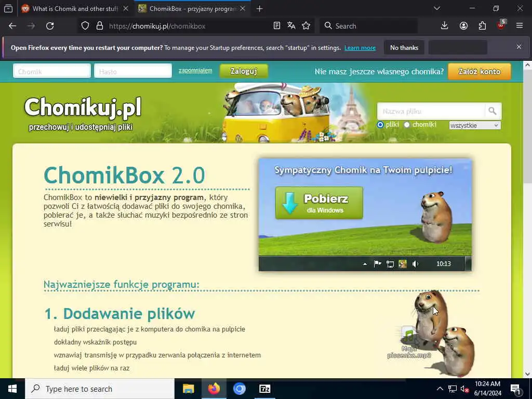
Task: Click the muted volume tray icon
Action: [465, 389]
